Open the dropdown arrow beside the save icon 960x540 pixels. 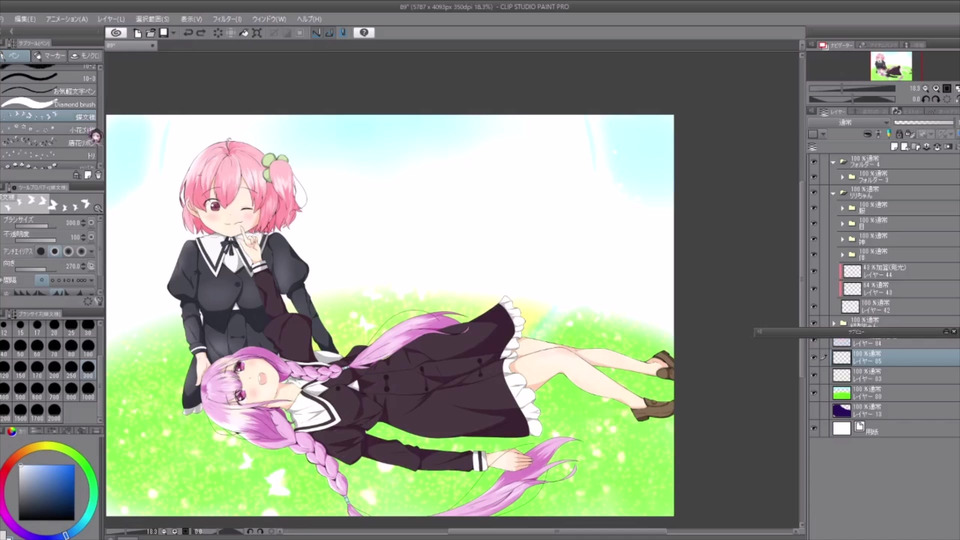point(174,33)
